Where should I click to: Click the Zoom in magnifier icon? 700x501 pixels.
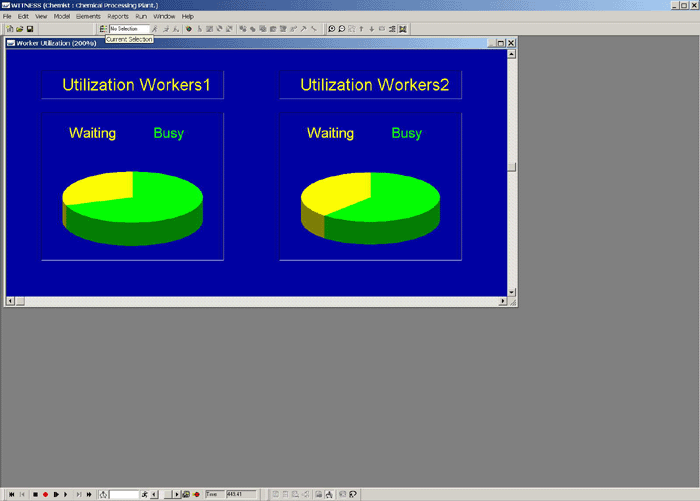pos(332,29)
